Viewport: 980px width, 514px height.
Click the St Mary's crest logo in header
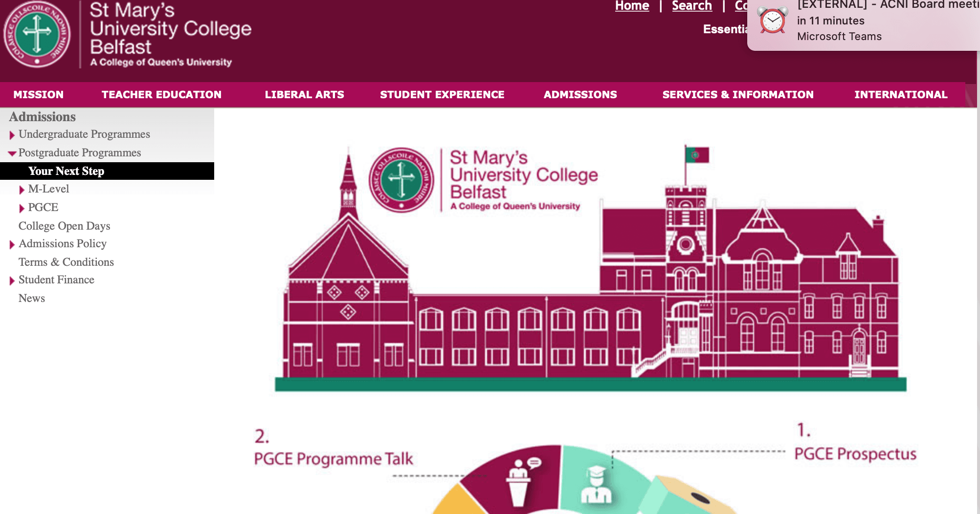[37, 34]
